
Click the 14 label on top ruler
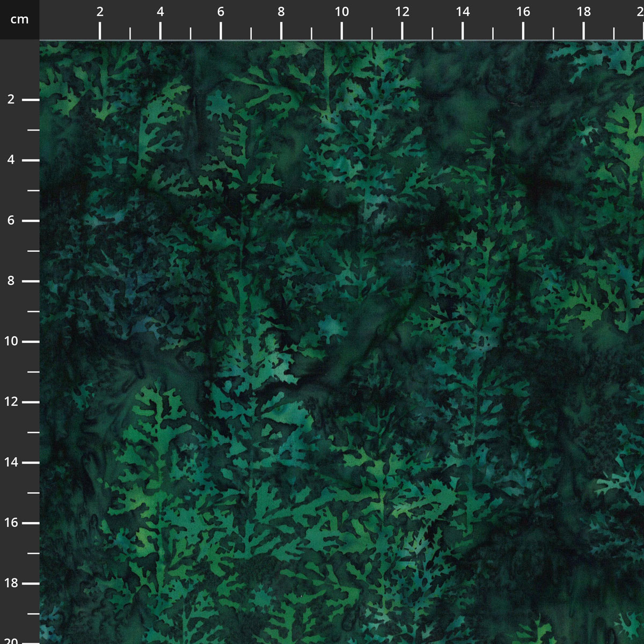[x=463, y=12]
